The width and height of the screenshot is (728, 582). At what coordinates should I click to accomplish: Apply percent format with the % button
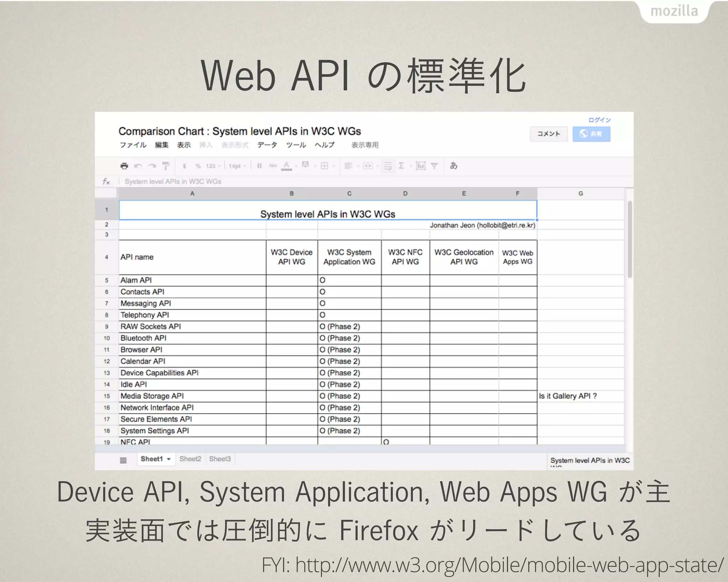198,166
